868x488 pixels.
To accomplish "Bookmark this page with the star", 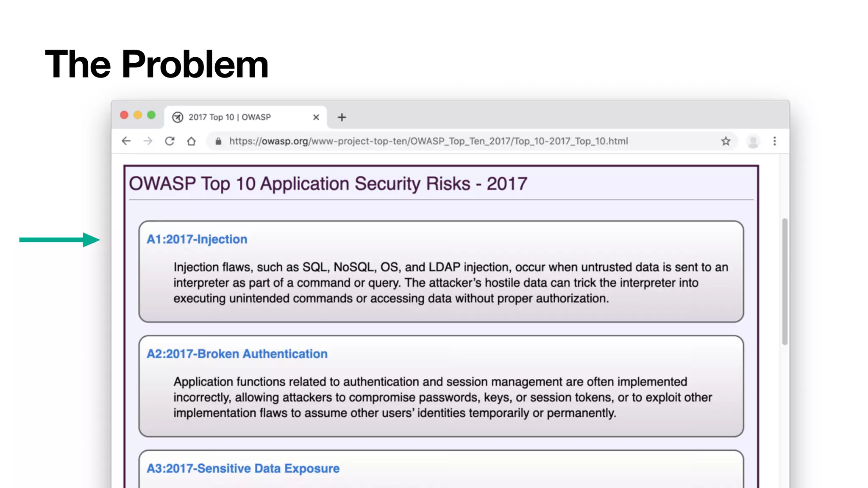I will click(x=726, y=141).
